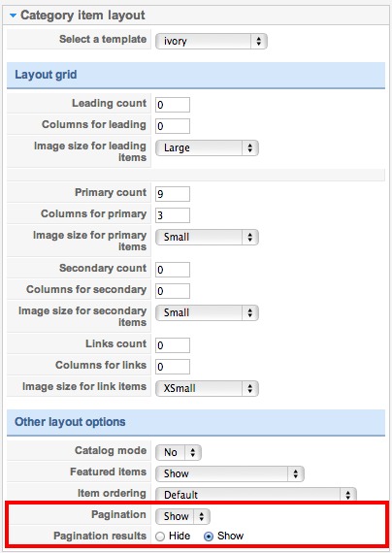Image resolution: width=392 pixels, height=553 pixels.
Task: Click the Leading count input field
Action: [x=173, y=105]
